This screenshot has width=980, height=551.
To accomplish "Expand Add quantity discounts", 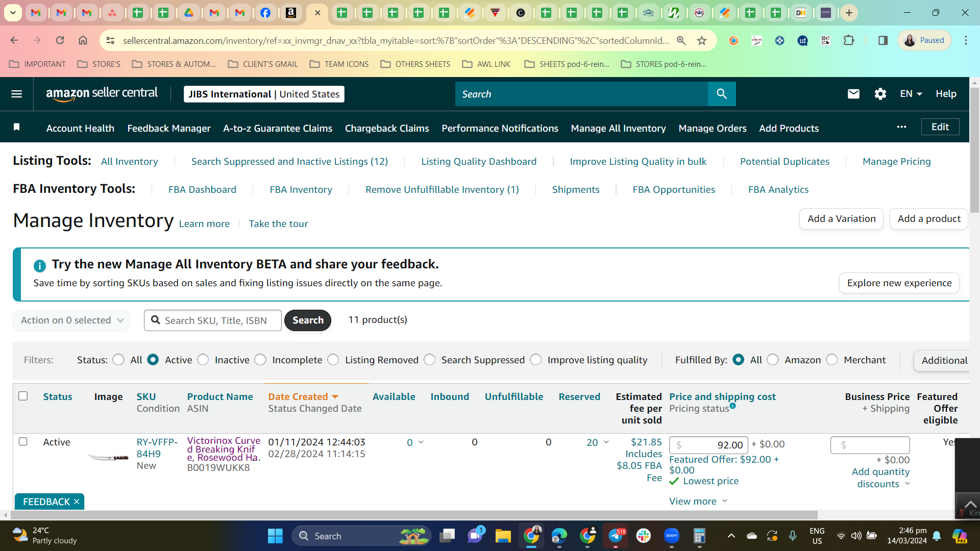I will (881, 478).
